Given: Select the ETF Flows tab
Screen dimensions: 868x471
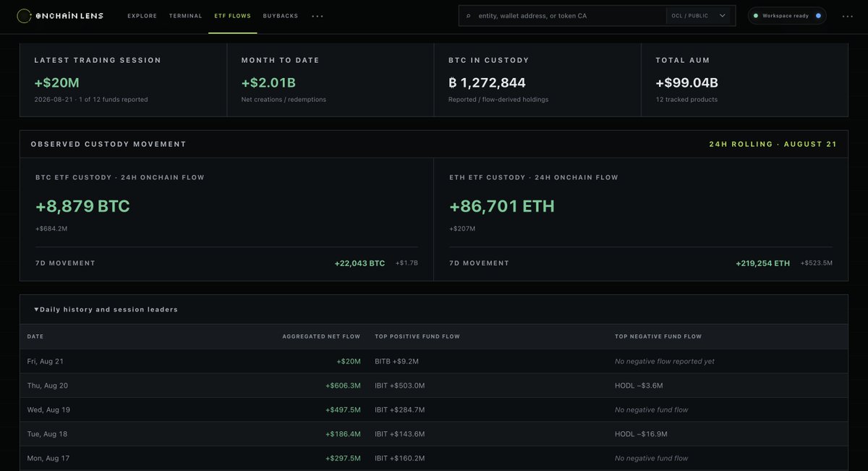Looking at the screenshot, I should (233, 16).
